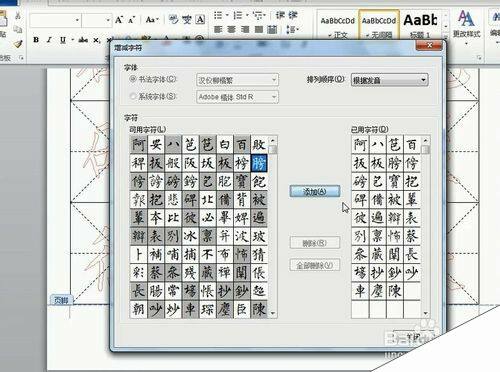The height and width of the screenshot is (372, 500).
Task: Justify text using the ribbon icon
Action: pos(259,30)
